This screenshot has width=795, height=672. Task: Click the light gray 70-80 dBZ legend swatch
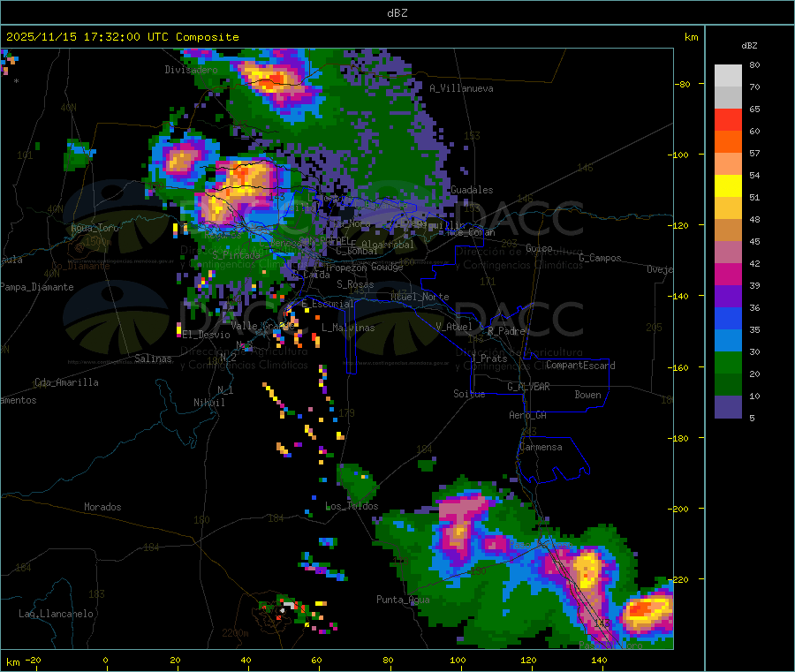[728, 76]
